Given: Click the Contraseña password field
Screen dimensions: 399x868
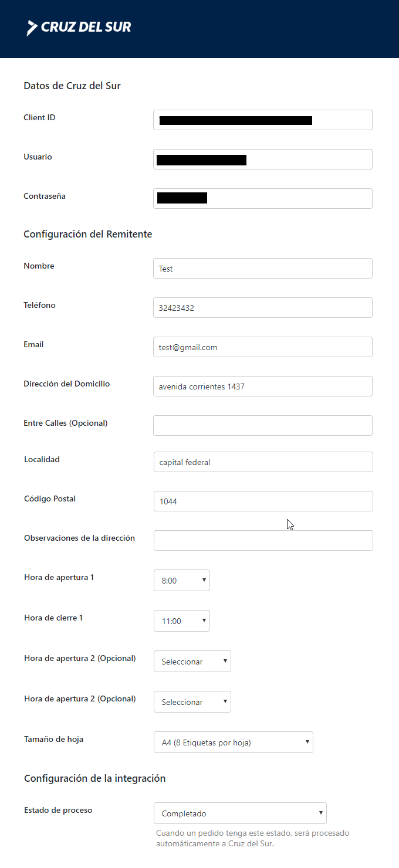Looking at the screenshot, I should (262, 198).
